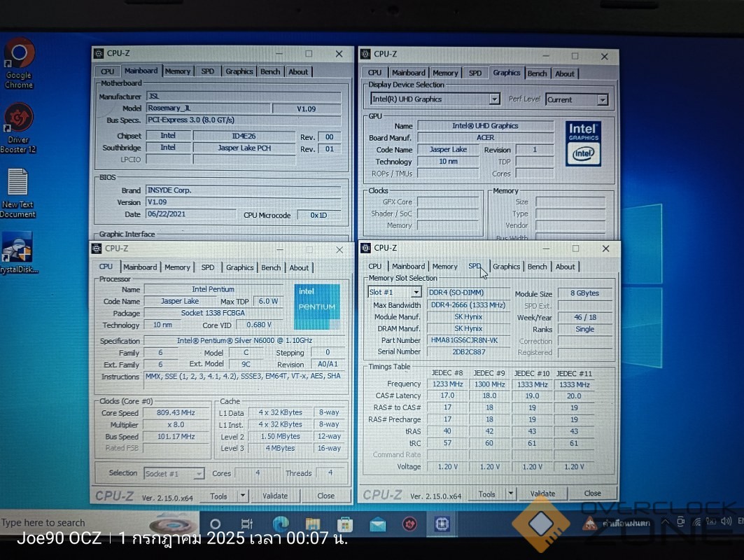Open File Explorer from taskbar
This screenshot has width=744, height=560.
(313, 524)
